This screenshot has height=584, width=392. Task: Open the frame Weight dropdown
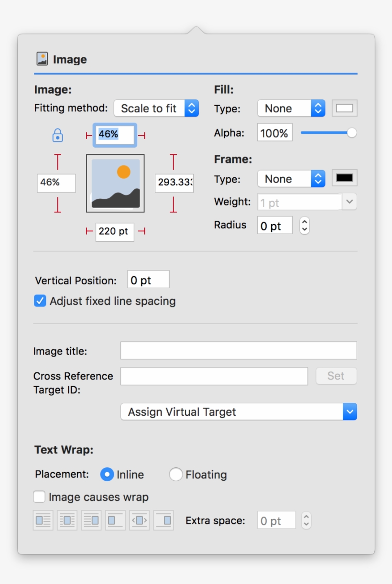(306, 202)
